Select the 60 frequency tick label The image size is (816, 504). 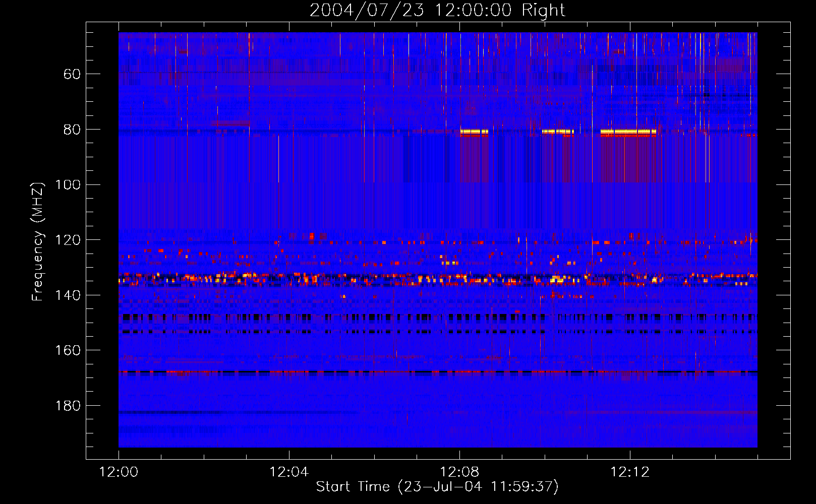point(72,75)
